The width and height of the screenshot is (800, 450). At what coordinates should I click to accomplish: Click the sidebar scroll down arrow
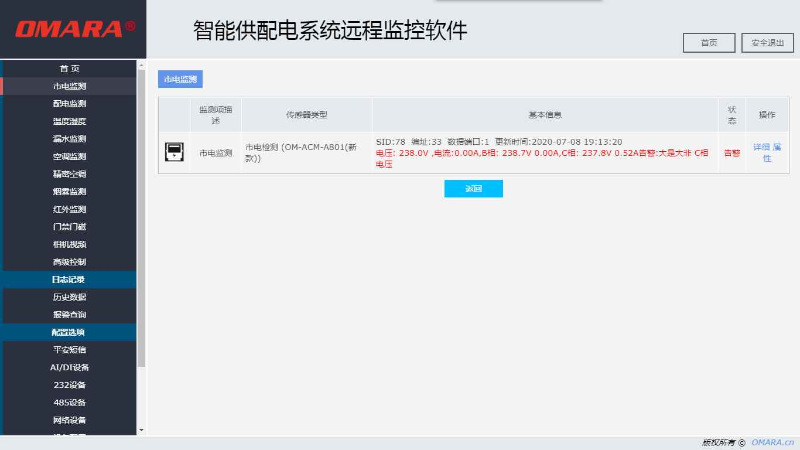141,430
